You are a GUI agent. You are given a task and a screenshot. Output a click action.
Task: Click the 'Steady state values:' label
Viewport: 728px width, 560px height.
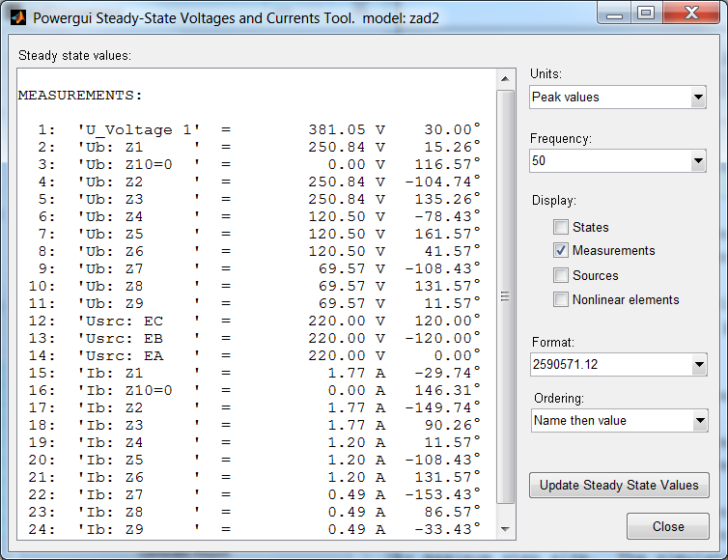pos(74,56)
